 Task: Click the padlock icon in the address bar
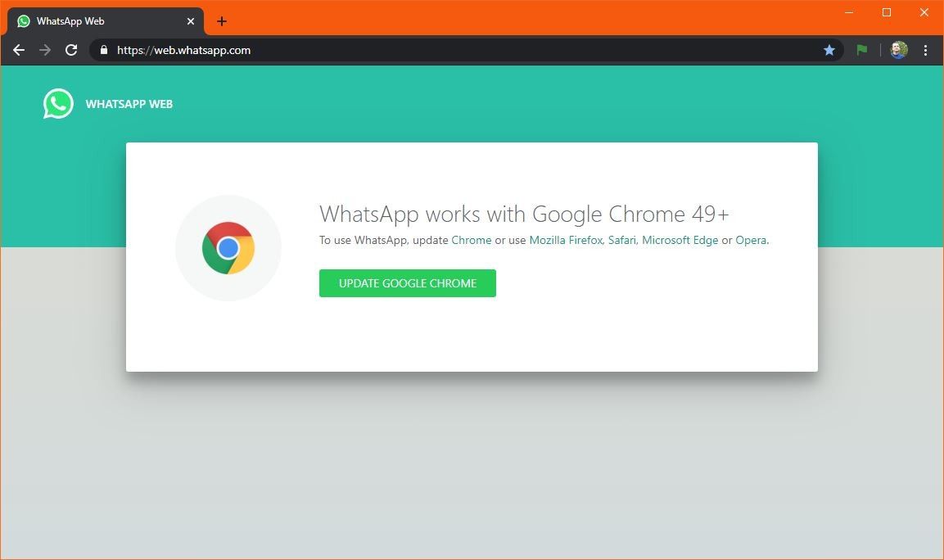[103, 50]
